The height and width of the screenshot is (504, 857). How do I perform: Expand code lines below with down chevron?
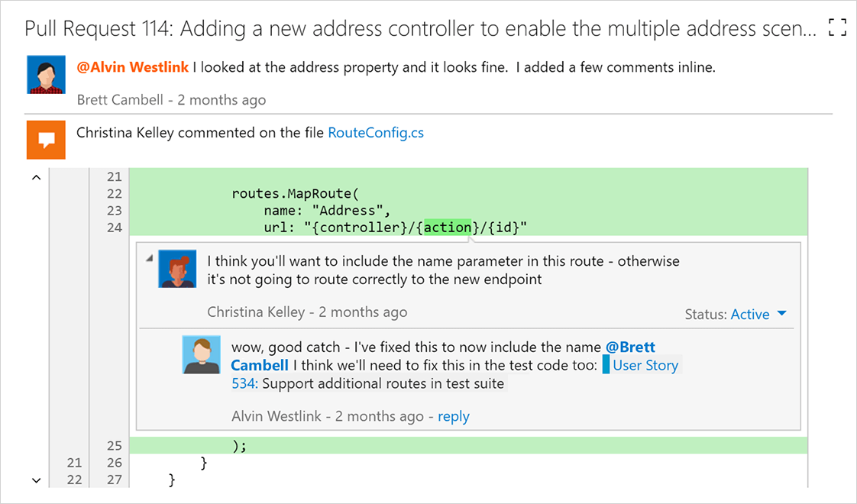[36, 480]
